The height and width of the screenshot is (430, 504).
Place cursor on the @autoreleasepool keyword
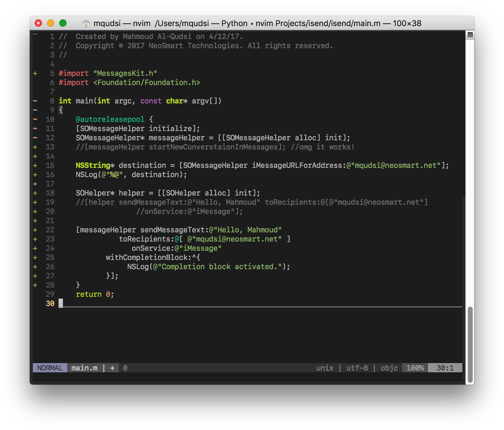[110, 119]
